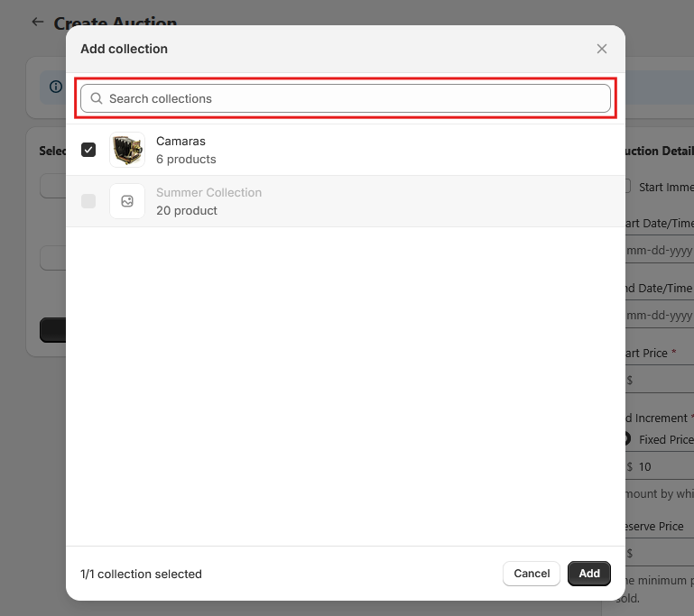Click the magnifier icon in search bar
The height and width of the screenshot is (616, 694).
97,98
